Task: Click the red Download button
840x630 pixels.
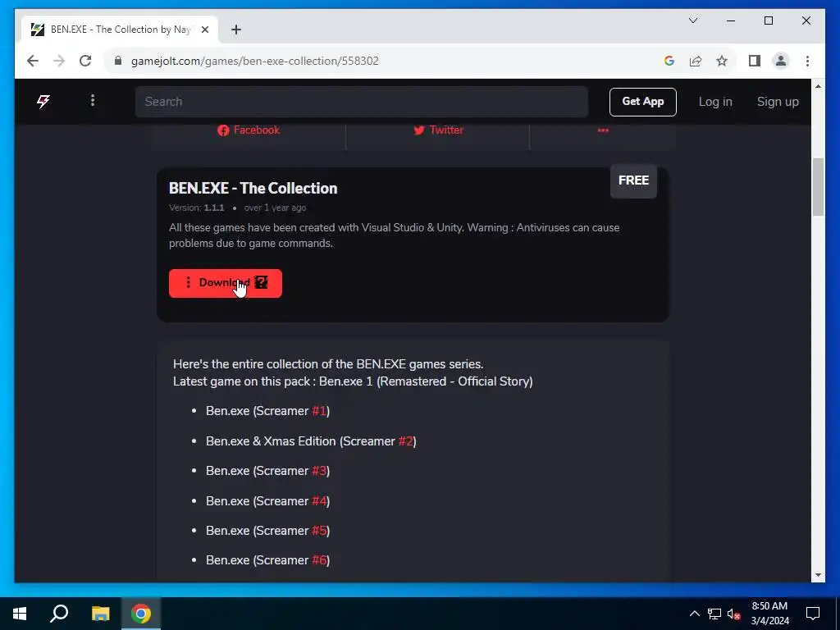Action: 226,283
